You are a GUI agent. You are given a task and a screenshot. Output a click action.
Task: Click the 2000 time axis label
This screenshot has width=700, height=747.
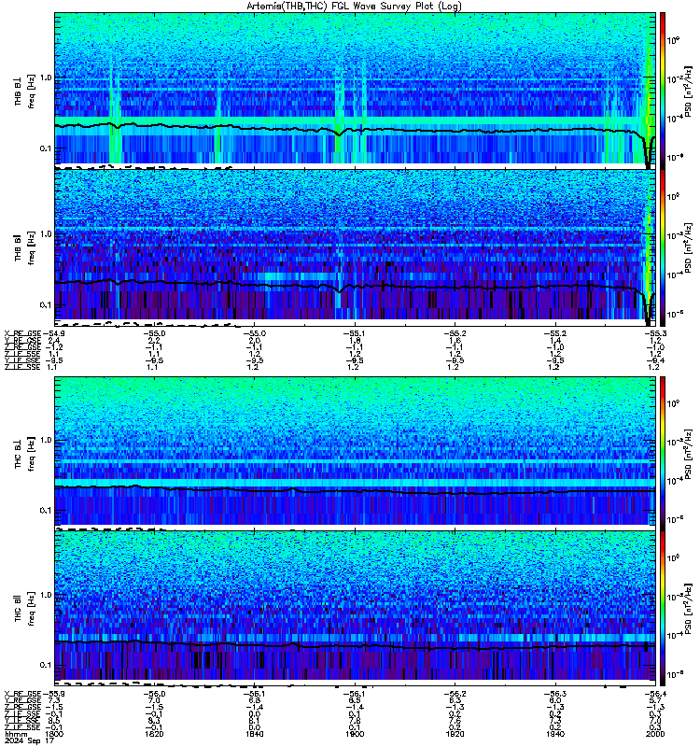click(655, 734)
